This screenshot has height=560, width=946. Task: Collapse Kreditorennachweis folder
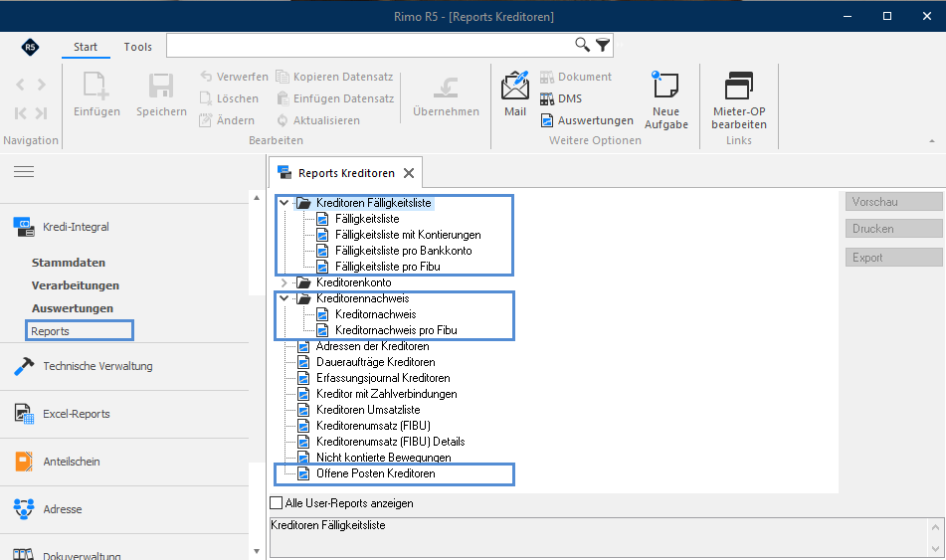coord(284,298)
